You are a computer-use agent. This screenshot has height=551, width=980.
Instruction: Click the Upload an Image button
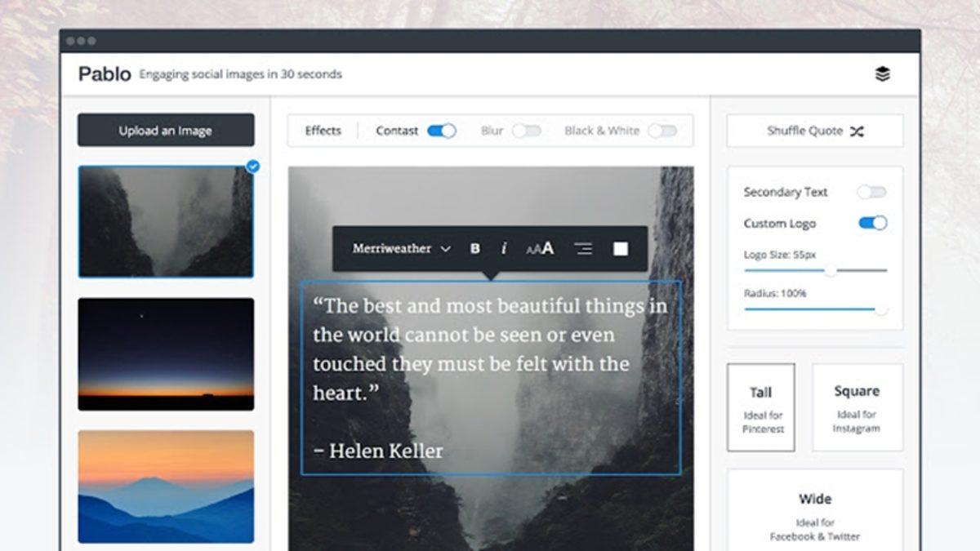point(166,131)
